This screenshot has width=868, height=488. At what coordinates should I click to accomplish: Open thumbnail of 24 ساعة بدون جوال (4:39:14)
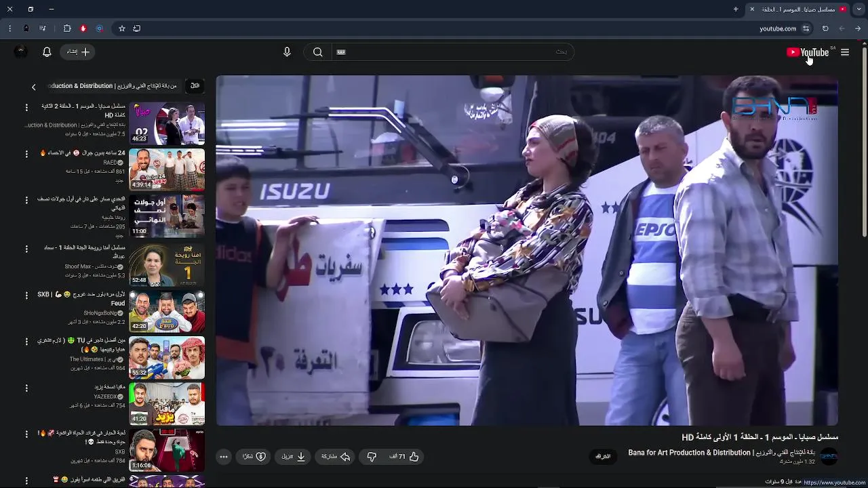[x=167, y=169]
